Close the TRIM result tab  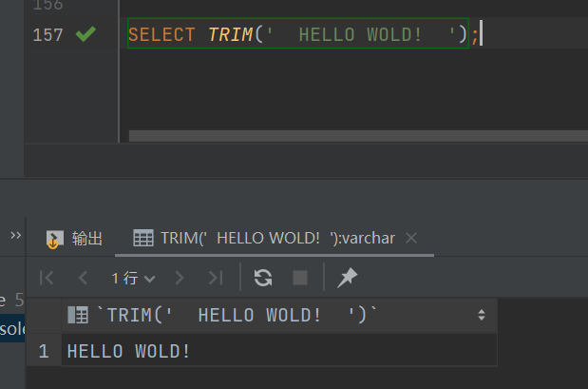pyautogui.click(x=411, y=238)
